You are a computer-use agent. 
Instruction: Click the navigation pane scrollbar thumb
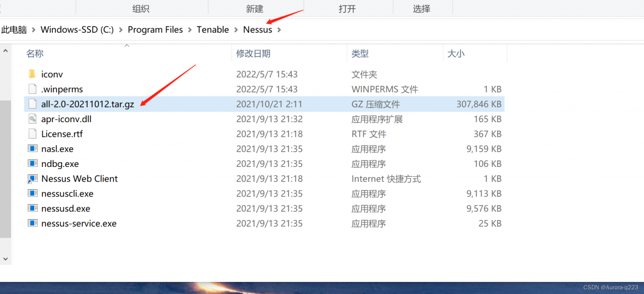(x=6, y=169)
